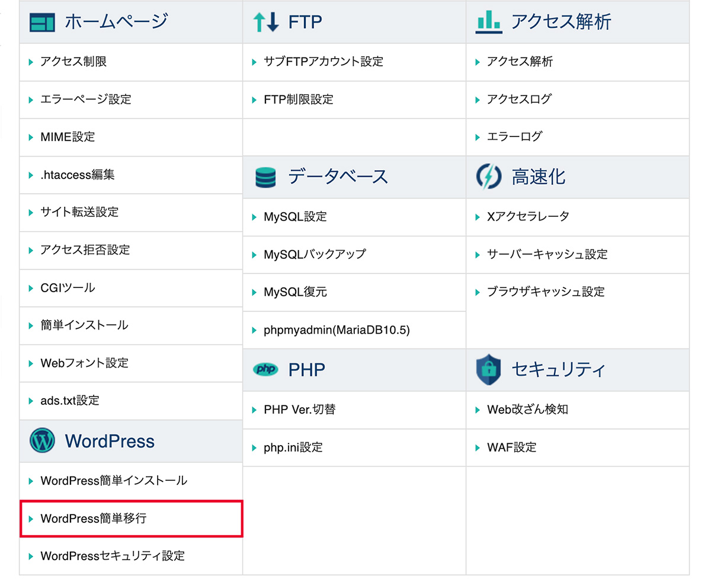Open WordPress簡単インストール
Screen dimensions: 711x588
[113, 481]
